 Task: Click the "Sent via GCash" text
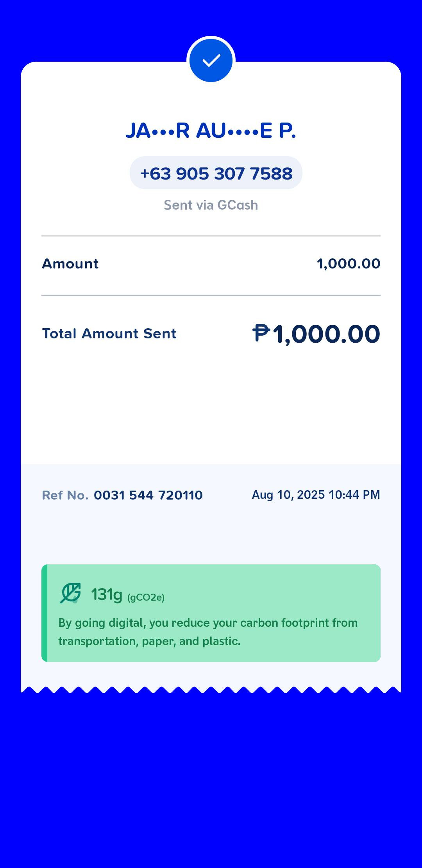coord(211,205)
